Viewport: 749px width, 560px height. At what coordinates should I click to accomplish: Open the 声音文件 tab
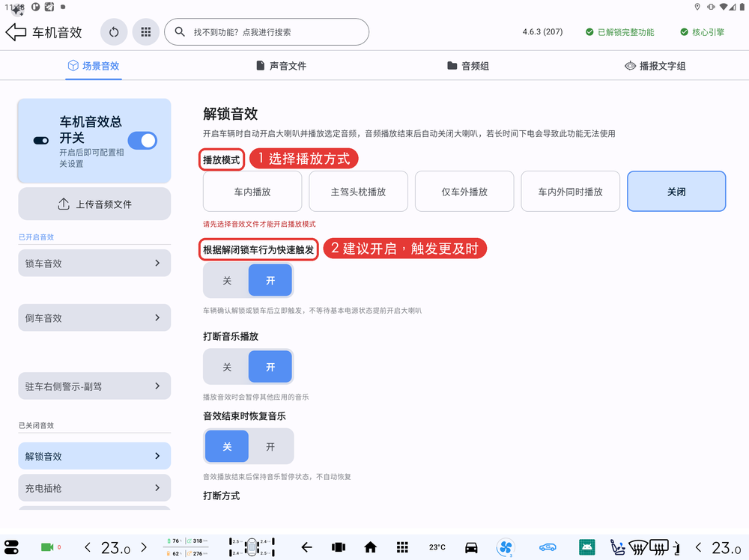[282, 66]
